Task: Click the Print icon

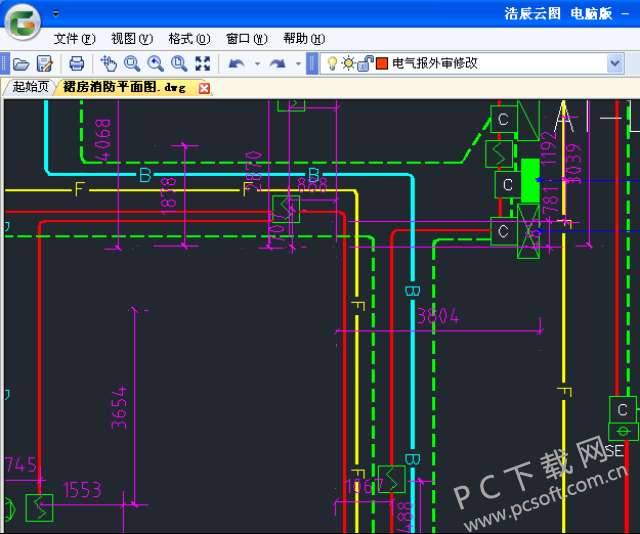Action: tap(77, 63)
